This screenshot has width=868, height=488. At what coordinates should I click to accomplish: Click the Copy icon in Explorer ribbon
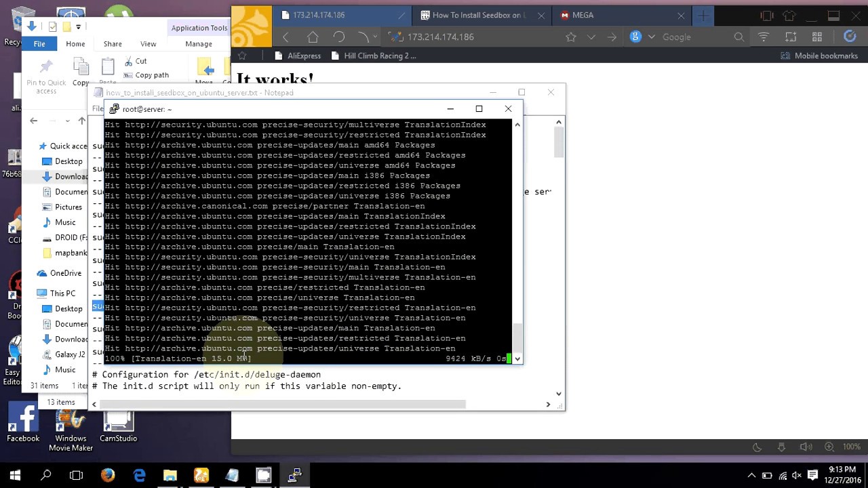(81, 72)
